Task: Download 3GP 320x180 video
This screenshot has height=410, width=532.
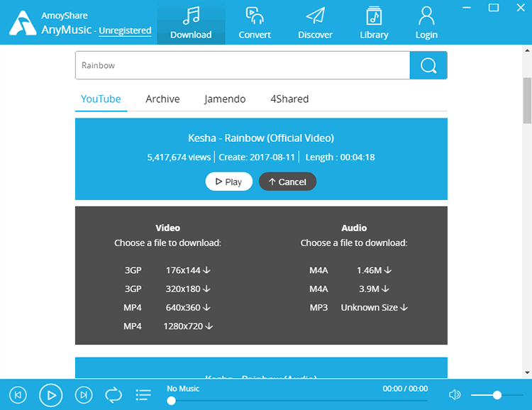Action: point(188,289)
